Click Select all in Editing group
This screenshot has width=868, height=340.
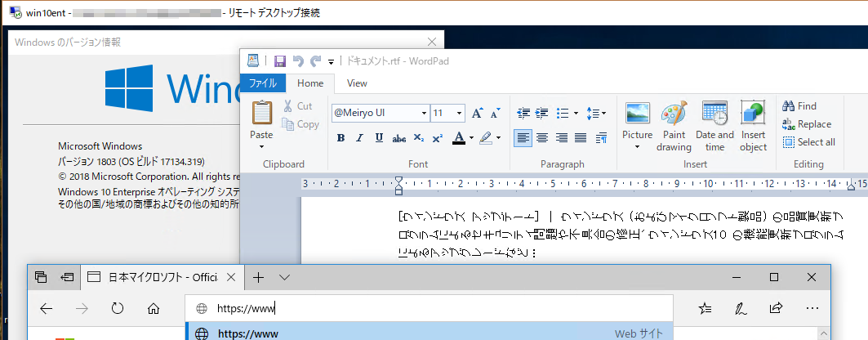809,142
